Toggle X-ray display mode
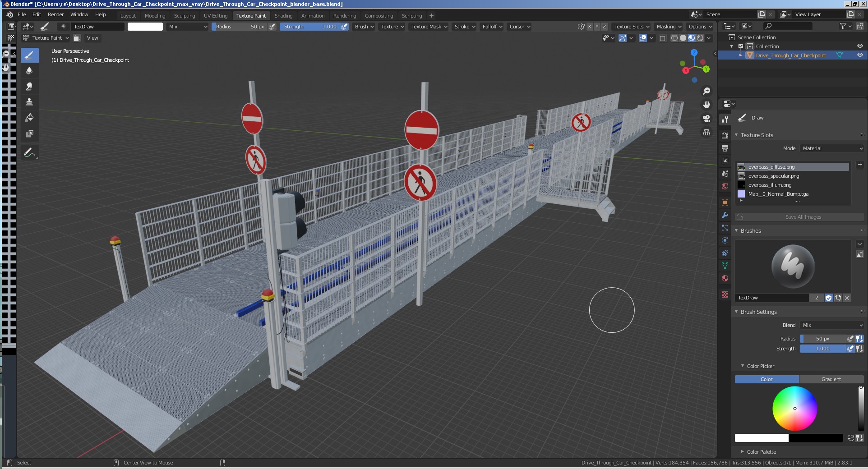The width and height of the screenshot is (868, 469). click(663, 38)
